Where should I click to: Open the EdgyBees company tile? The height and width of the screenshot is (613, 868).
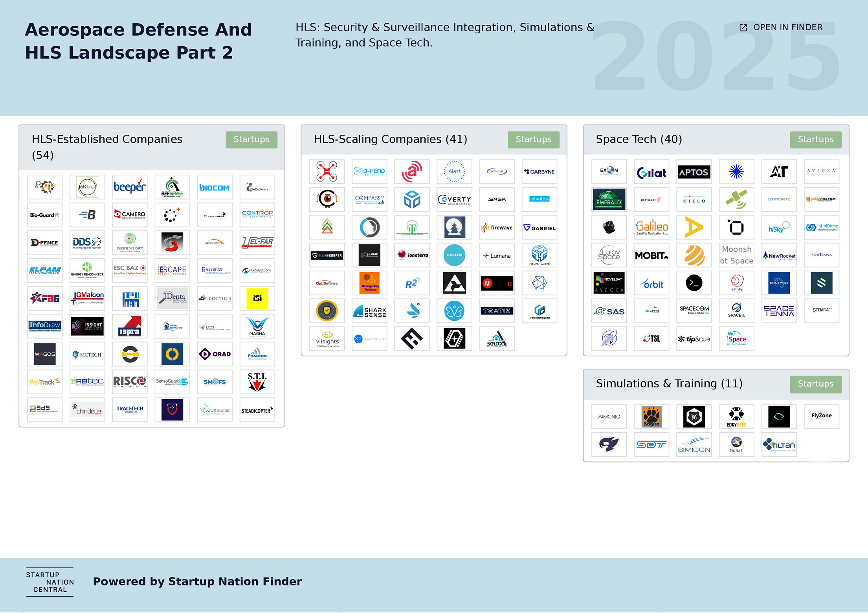click(736, 417)
